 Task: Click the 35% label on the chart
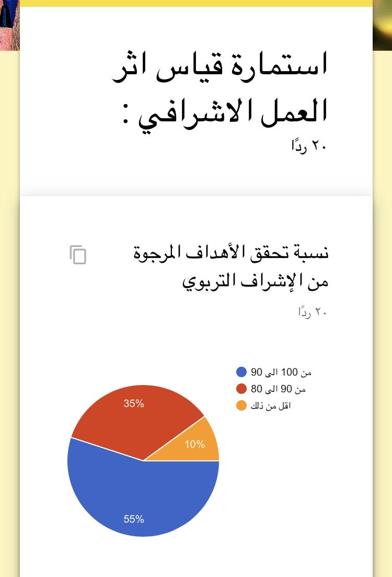pyautogui.click(x=134, y=404)
